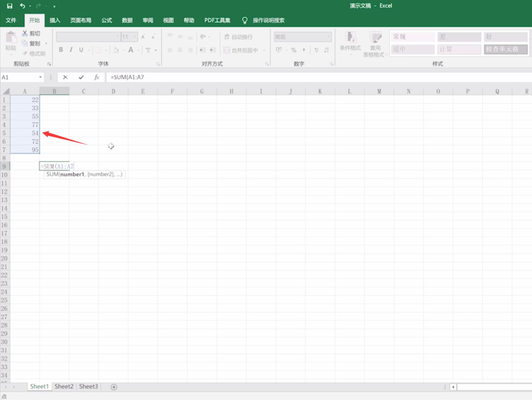Click the Select All corner triangle
532x400 pixels.
(5, 91)
